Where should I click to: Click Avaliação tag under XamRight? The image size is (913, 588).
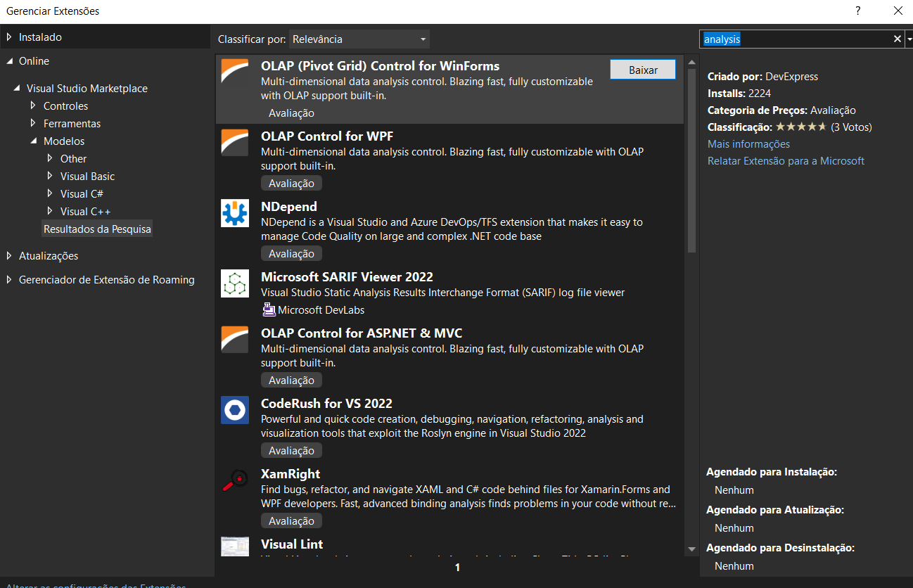point(291,520)
